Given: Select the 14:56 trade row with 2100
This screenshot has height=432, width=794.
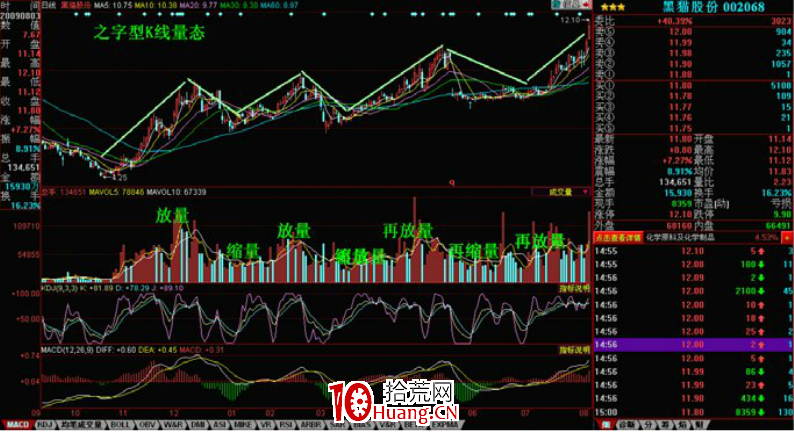Looking at the screenshot, I should (x=693, y=291).
